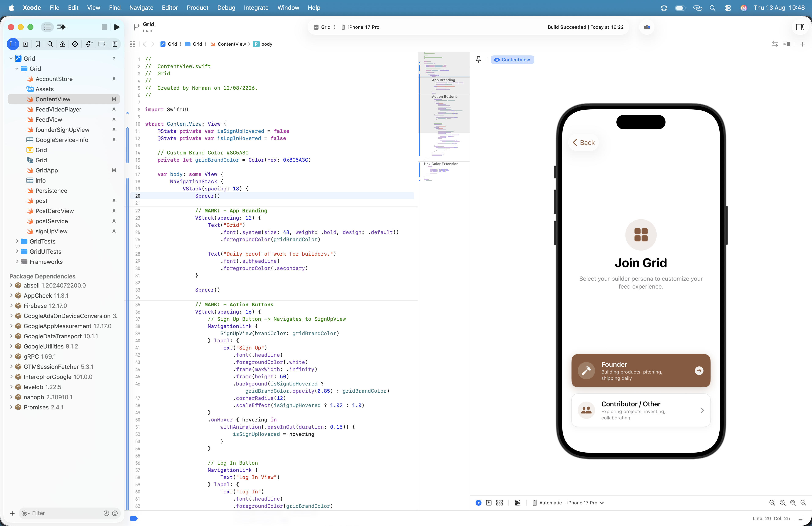
Task: Open macOS Control Center
Action: click(728, 7)
